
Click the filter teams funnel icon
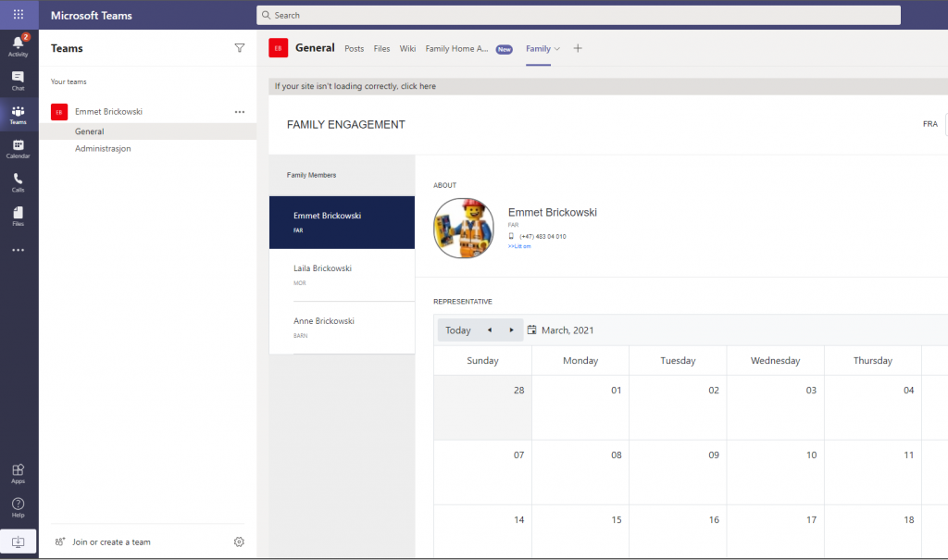tap(240, 48)
